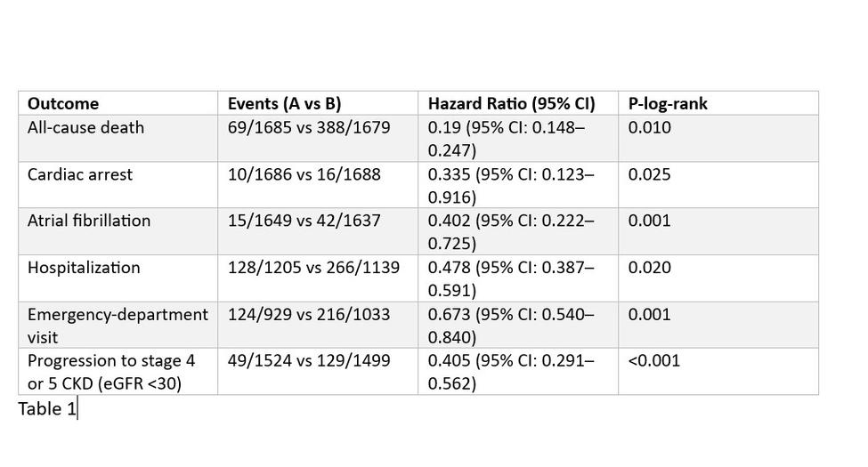
Task: Place cursor in the "All-cause death" cell
Action: (x=85, y=127)
